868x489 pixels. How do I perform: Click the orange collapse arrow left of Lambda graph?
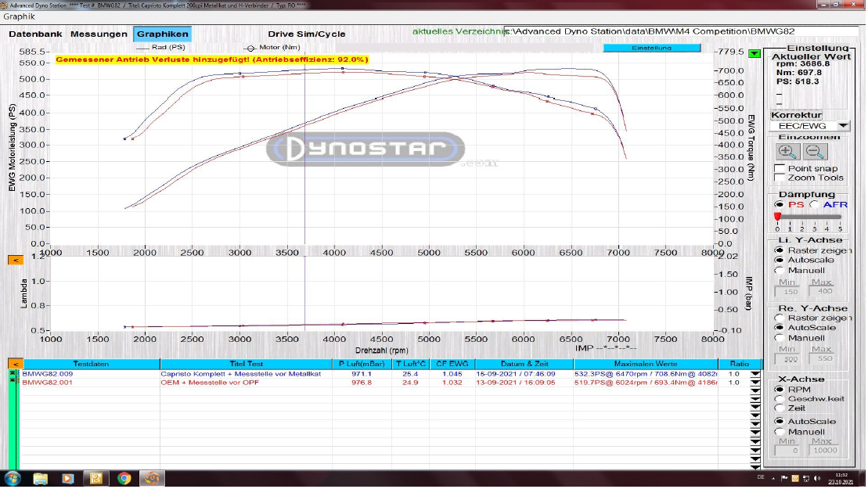(x=14, y=260)
